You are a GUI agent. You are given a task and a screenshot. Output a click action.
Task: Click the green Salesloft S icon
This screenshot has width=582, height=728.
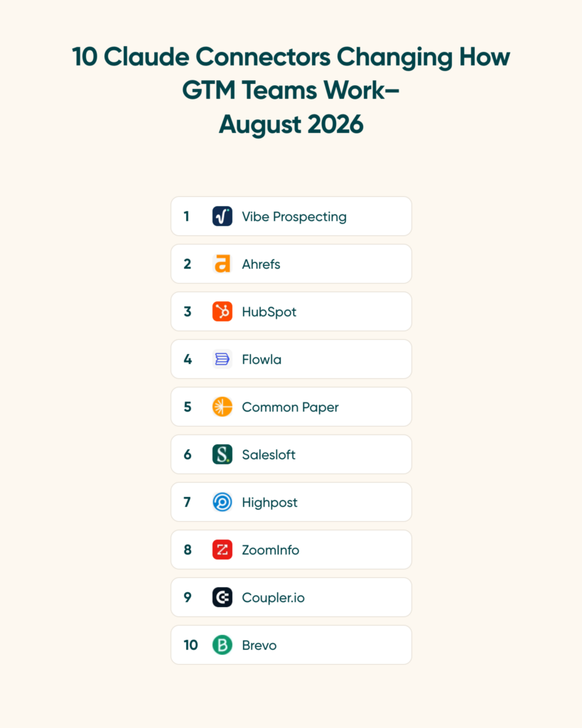click(222, 454)
